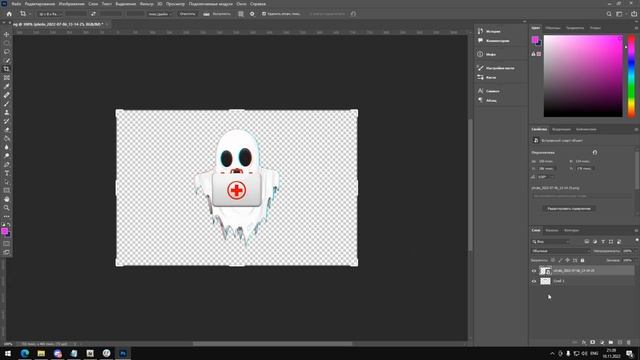
Task: Switch to the Каналы tab
Action: click(551, 230)
